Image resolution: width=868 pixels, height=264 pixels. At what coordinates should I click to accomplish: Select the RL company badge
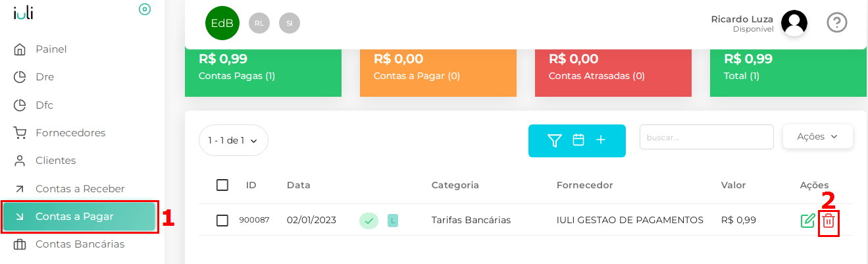(259, 23)
